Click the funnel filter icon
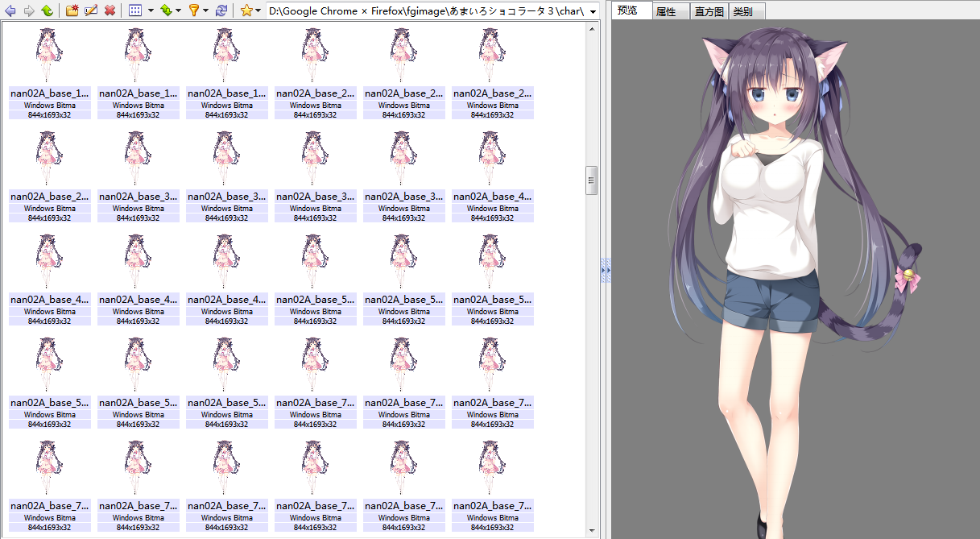Viewport: 980px width, 539px height. tap(193, 11)
